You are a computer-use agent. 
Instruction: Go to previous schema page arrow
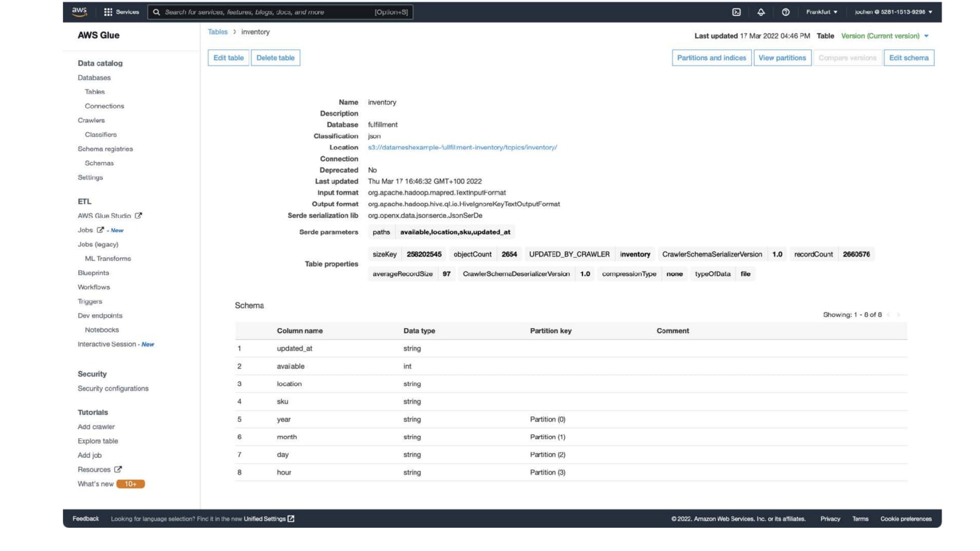[x=888, y=315]
